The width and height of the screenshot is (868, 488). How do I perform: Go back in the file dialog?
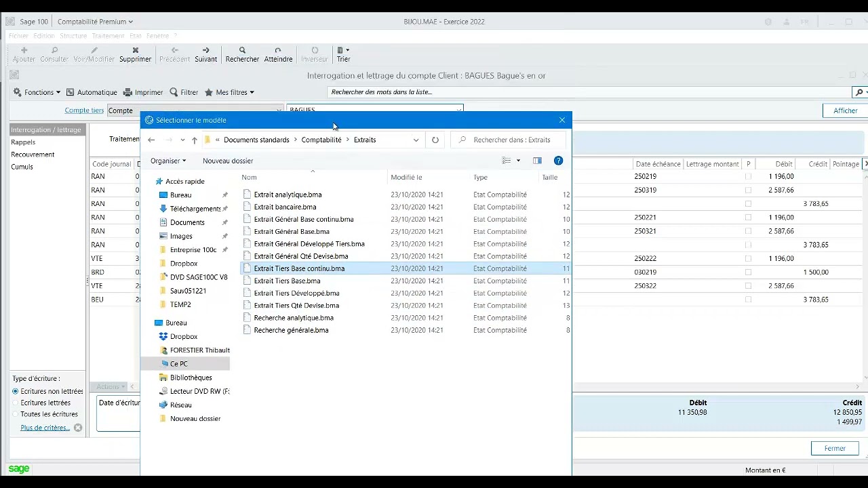[x=151, y=140]
